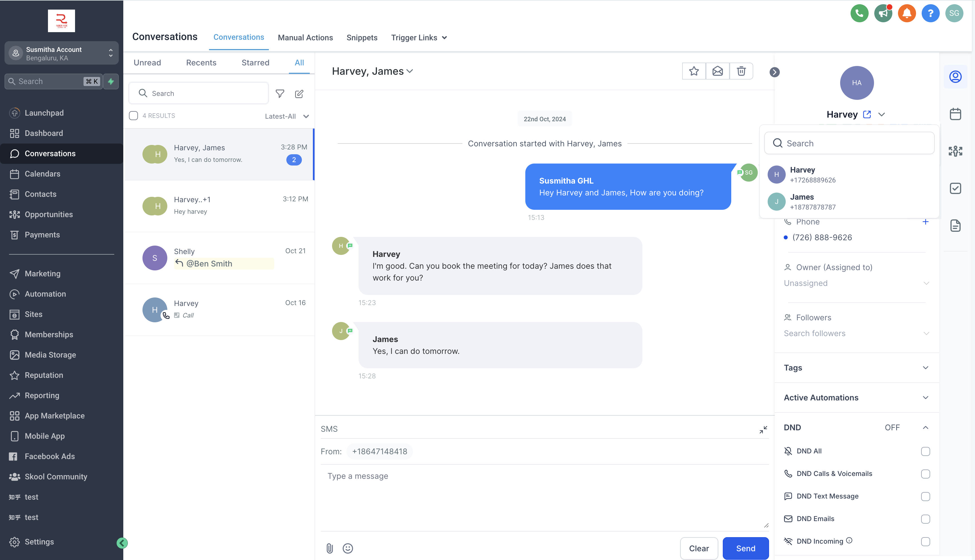Open the conversation filter icon
The width and height of the screenshot is (975, 560).
280,93
